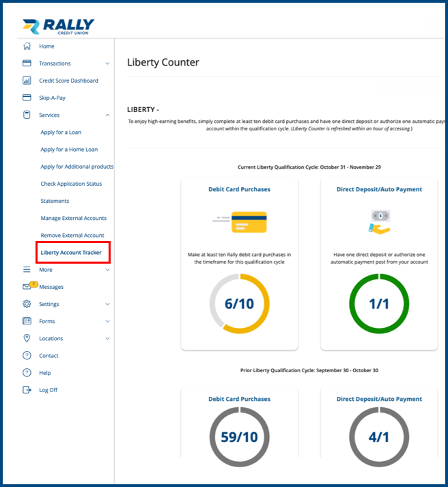This screenshot has width=448, height=487.
Task: Expand the Forms section chevron
Action: [107, 321]
